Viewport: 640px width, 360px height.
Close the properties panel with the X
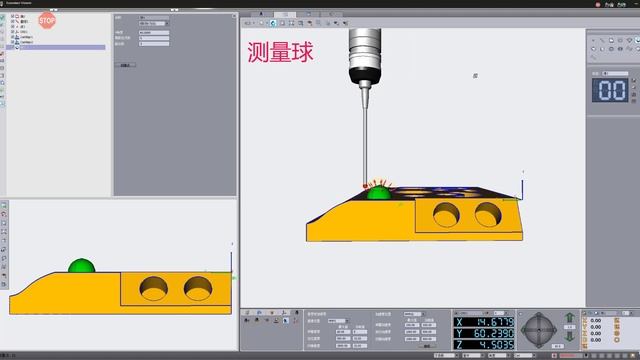click(234, 16)
